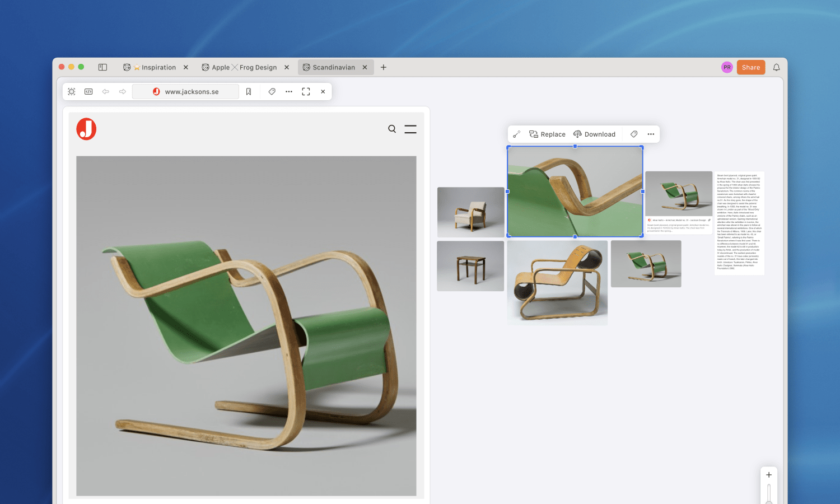Screen dimensions: 840x504
Task: Open the Jacksons hamburger menu
Action: (410, 129)
